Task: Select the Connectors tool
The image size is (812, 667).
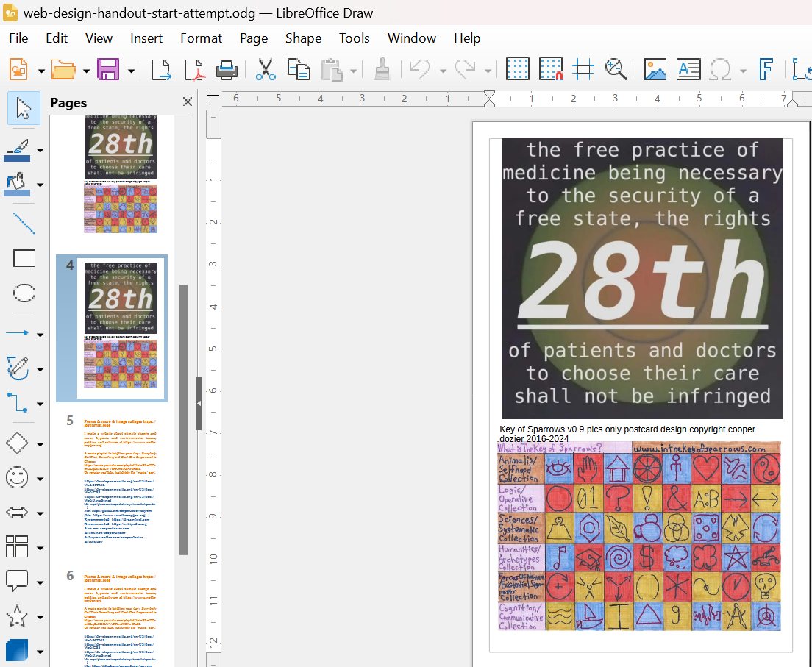Action: click(18, 402)
